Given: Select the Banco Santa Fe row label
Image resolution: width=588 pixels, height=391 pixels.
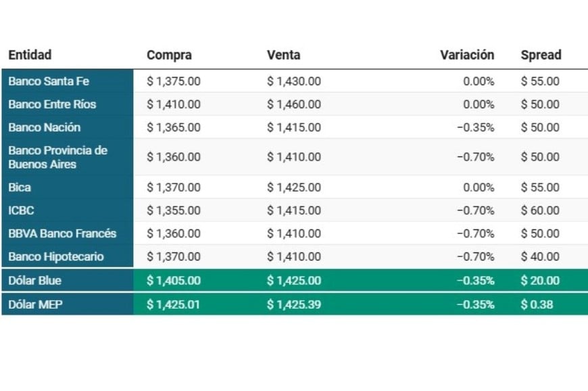Looking at the screenshot, I should click(x=49, y=81).
